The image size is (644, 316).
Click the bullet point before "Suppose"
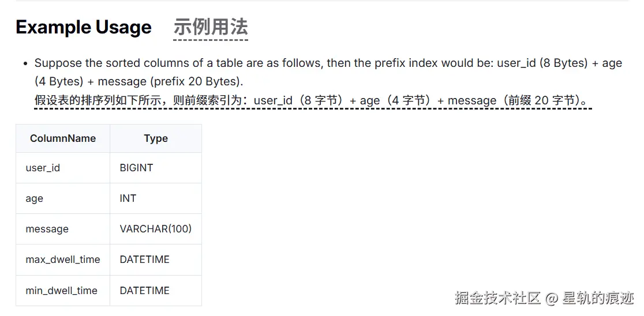pyautogui.click(x=25, y=63)
